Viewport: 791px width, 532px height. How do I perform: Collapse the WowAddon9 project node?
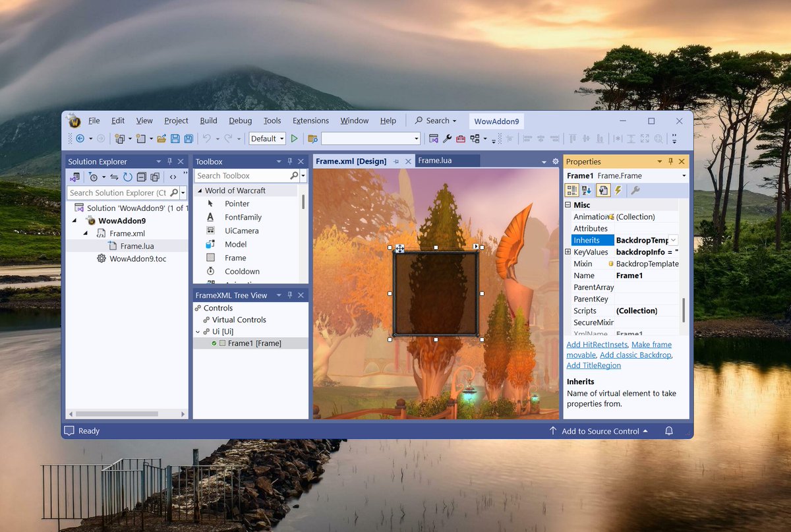tap(74, 221)
